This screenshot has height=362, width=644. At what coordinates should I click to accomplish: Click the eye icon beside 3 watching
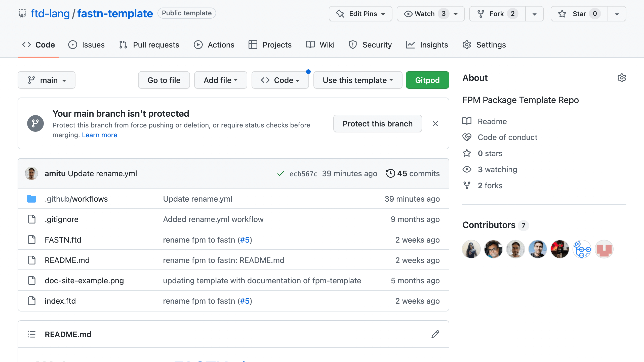pos(467,169)
